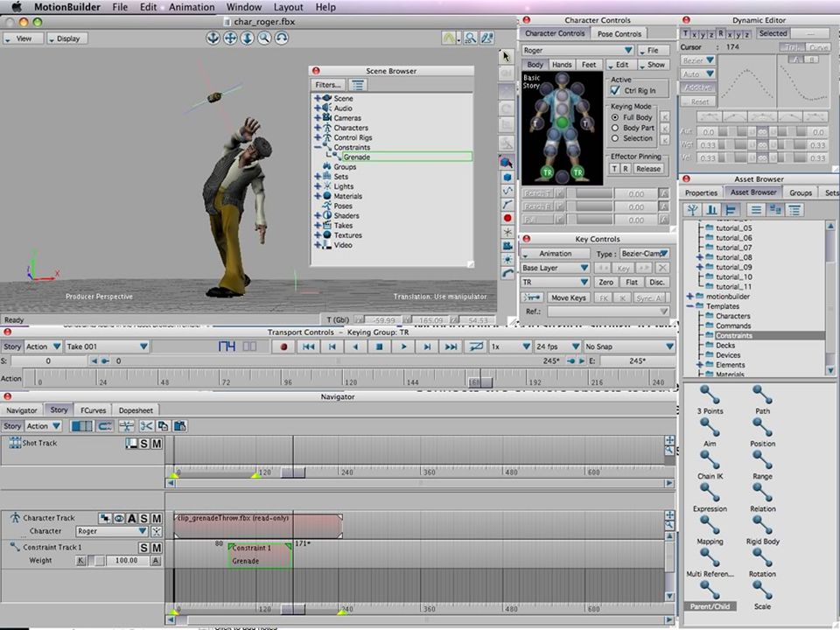Image resolution: width=840 pixels, height=630 pixels.
Task: Click the viewer zoom magnifier icon
Action: [x=264, y=38]
